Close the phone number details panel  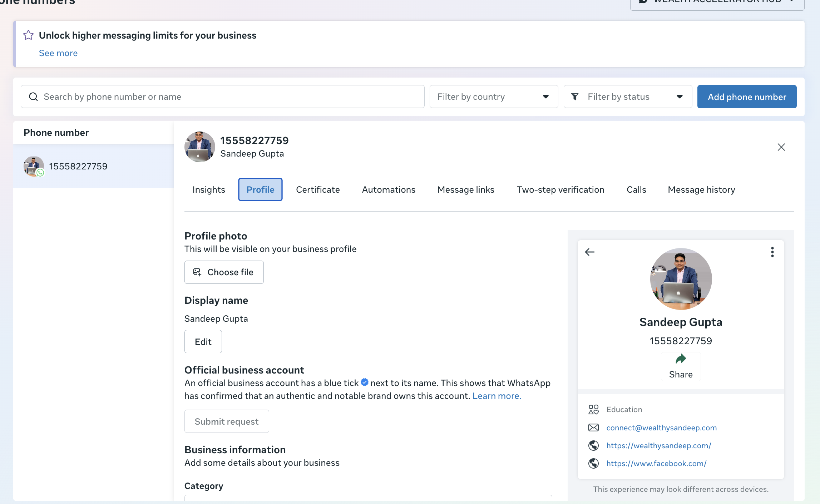781,147
